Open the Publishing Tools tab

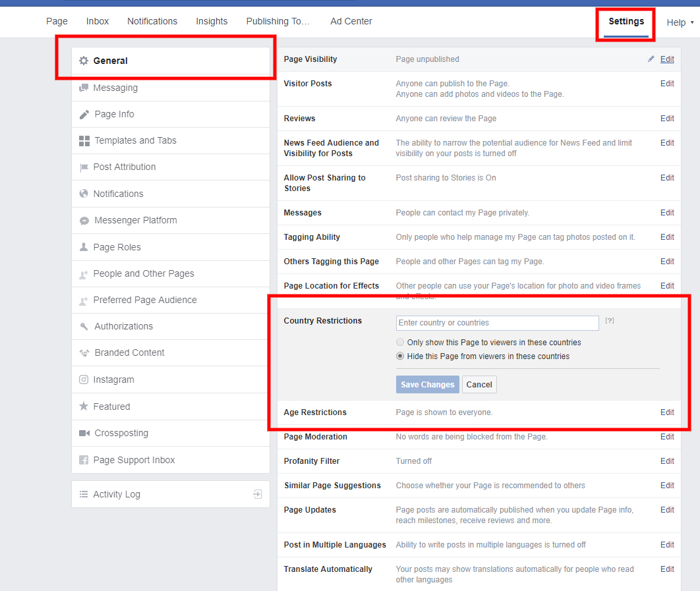point(277,21)
